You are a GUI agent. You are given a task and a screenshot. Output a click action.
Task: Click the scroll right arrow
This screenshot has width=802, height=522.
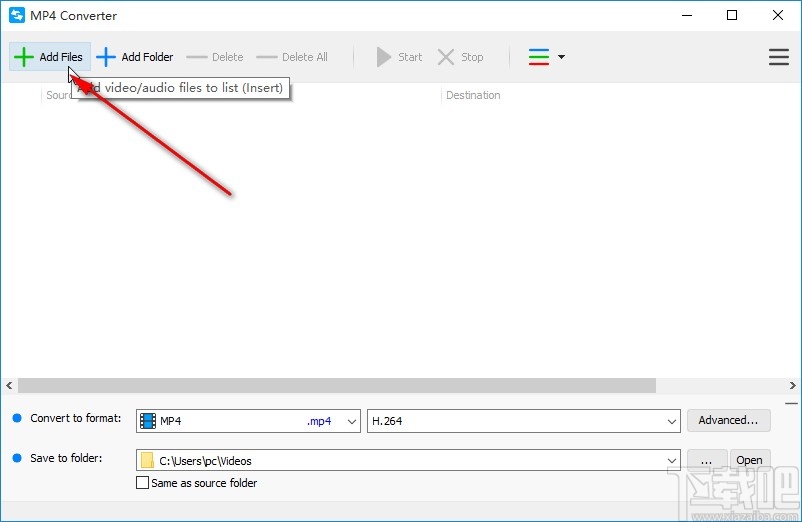[792, 385]
